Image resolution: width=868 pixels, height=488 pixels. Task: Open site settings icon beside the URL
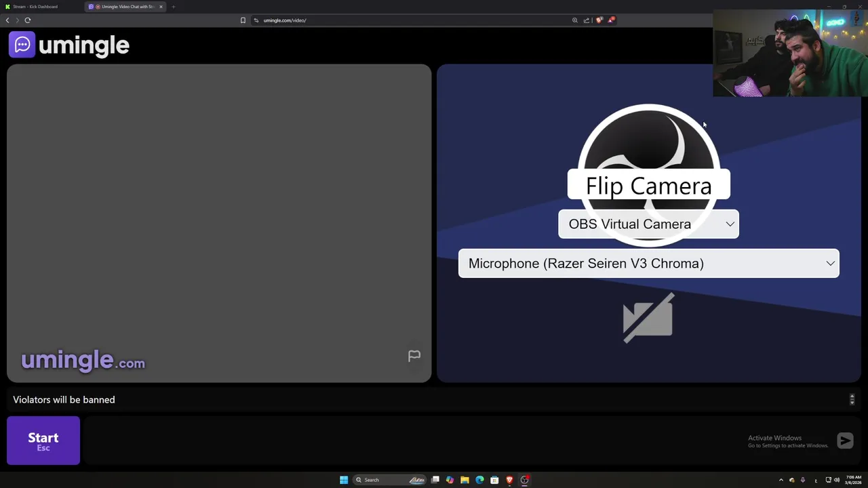point(256,20)
